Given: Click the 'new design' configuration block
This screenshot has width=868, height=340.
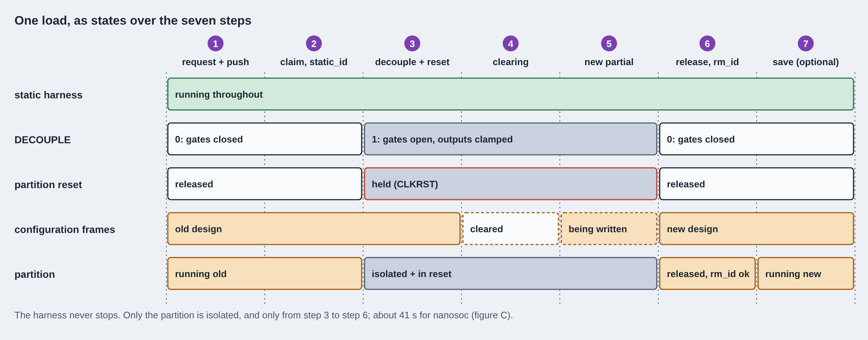Looking at the screenshot, I should [x=757, y=229].
